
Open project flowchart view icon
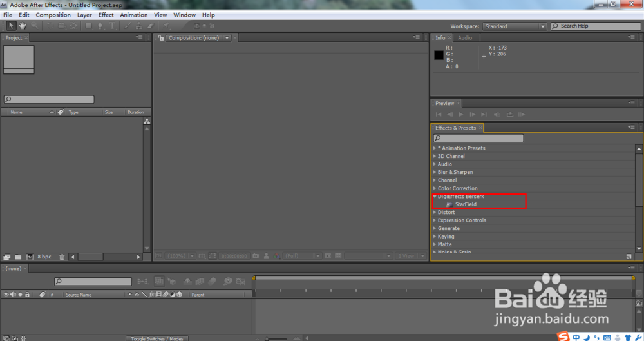click(x=147, y=121)
